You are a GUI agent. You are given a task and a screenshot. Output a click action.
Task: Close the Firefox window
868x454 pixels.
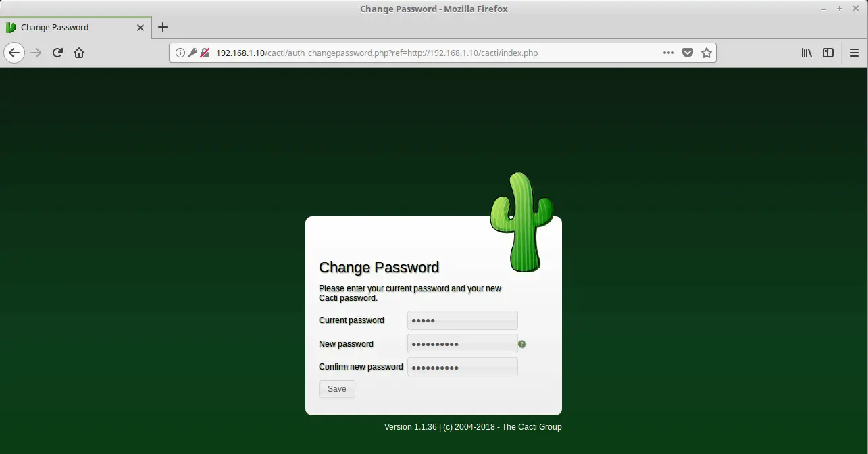click(856, 9)
